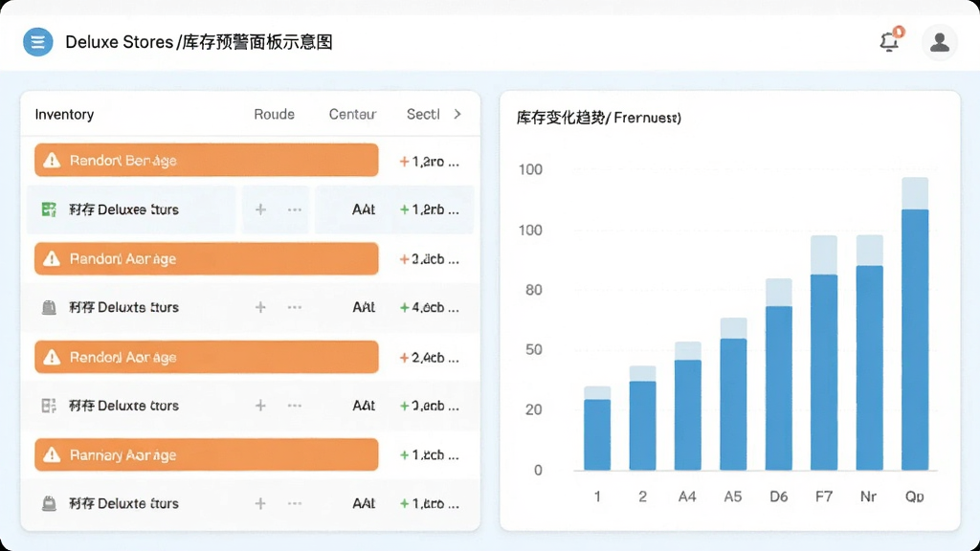Open more options in the Deluxts row
The height and width of the screenshot is (551, 980).
coord(295,307)
